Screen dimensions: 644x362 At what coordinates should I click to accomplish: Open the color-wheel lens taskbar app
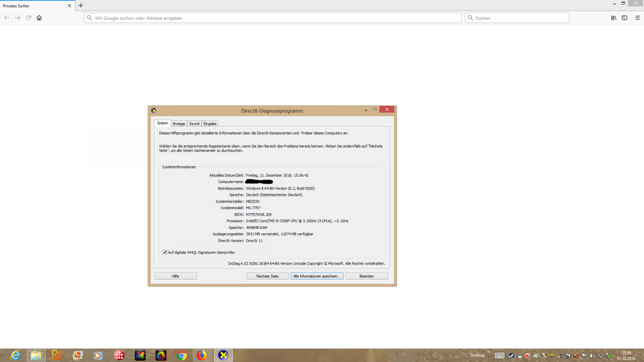[x=161, y=355]
